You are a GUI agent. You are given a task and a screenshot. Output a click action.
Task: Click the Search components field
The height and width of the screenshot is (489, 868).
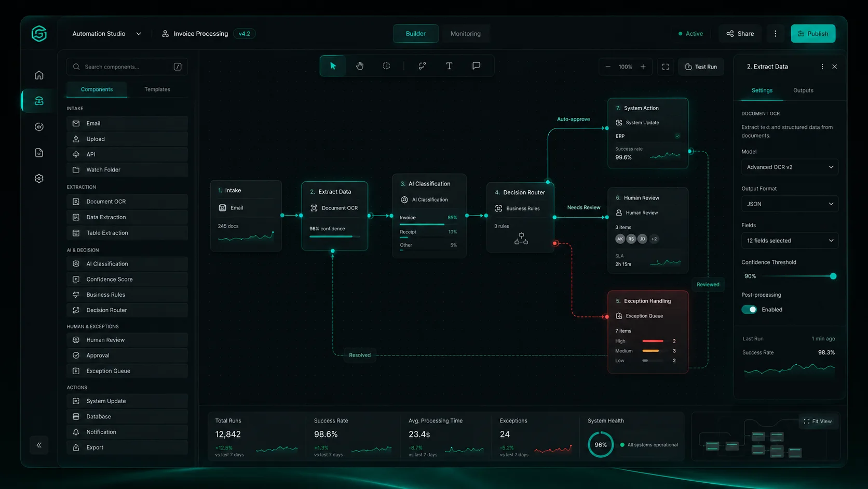[x=127, y=67]
